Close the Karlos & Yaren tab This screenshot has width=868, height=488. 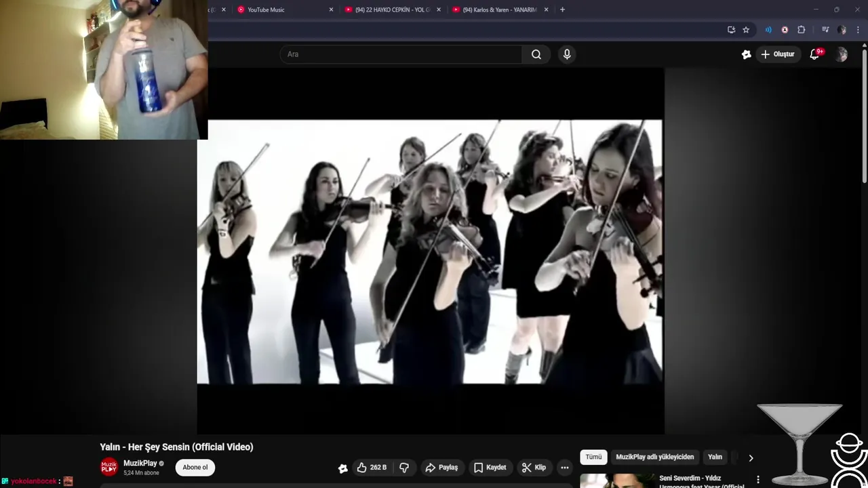(546, 9)
